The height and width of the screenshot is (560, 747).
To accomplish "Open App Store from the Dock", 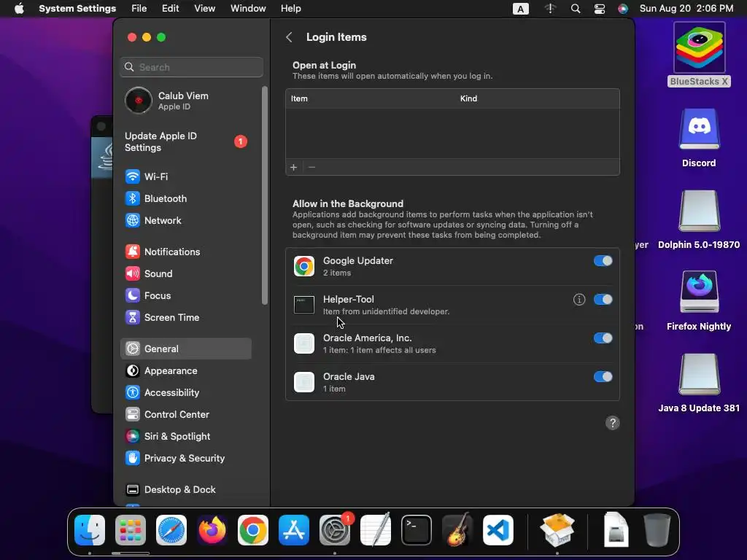I will pos(294,530).
